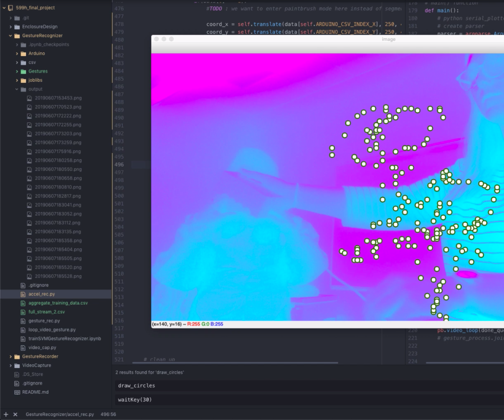Click the VideoCapture folder icon
Screen dimensions: 504x420
[17, 365]
